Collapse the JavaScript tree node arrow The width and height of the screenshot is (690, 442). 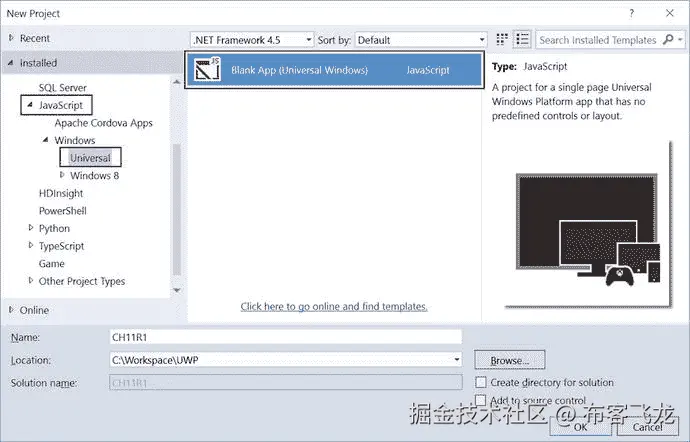point(30,105)
